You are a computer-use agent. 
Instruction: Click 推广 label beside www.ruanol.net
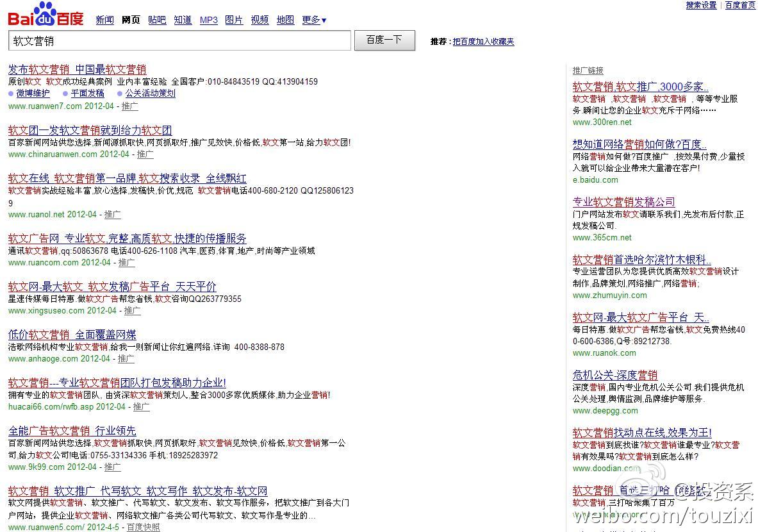(112, 214)
